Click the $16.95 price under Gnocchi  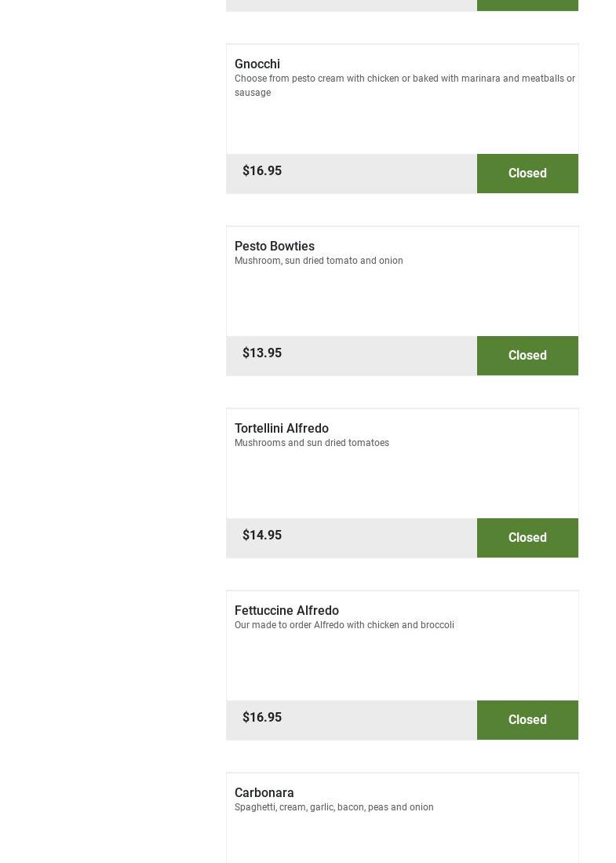262,171
